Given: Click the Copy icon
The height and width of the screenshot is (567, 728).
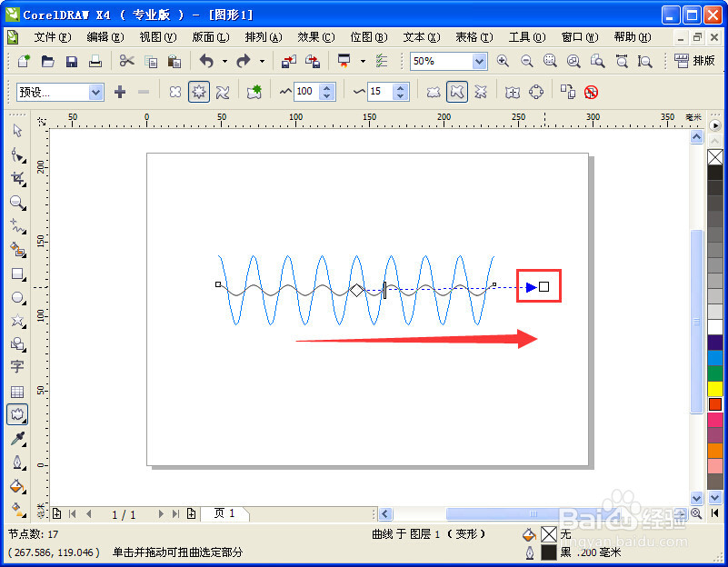Looking at the screenshot, I should point(151,61).
